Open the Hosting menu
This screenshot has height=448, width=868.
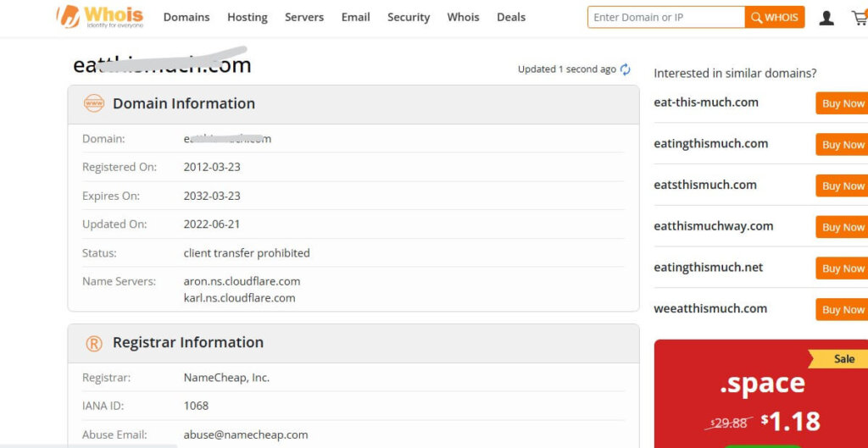pyautogui.click(x=248, y=17)
